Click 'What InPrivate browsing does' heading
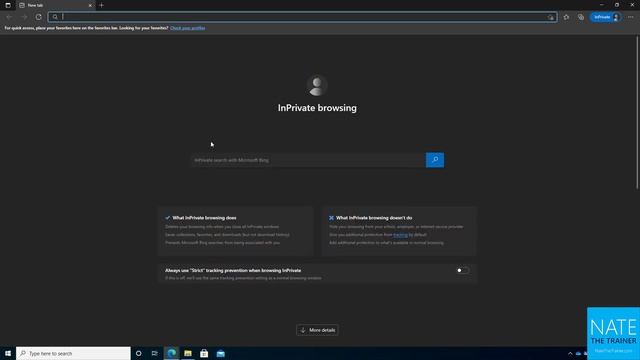 point(204,218)
